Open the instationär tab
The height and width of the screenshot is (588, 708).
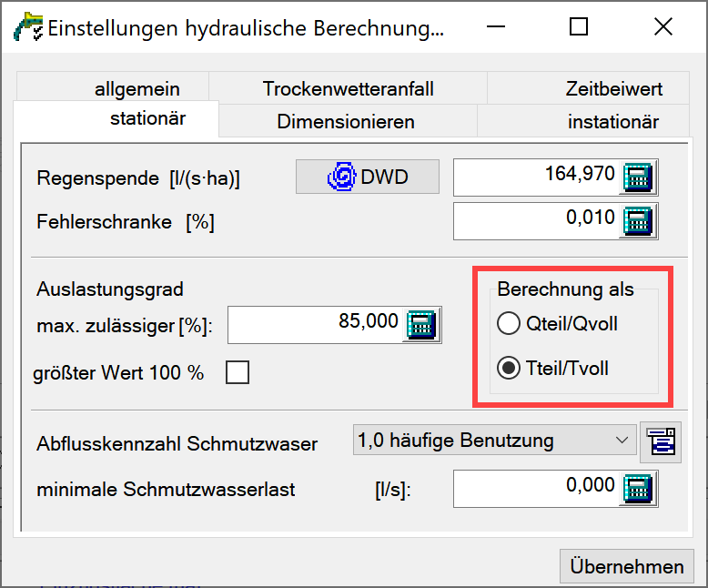point(612,121)
